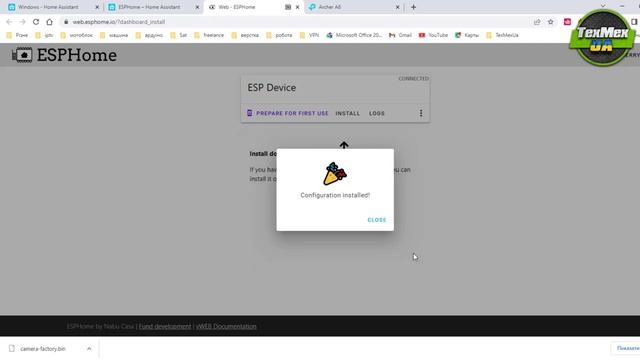Open the мотоблок bookmarks folder
Screen dimensions: 640x360
76,36
